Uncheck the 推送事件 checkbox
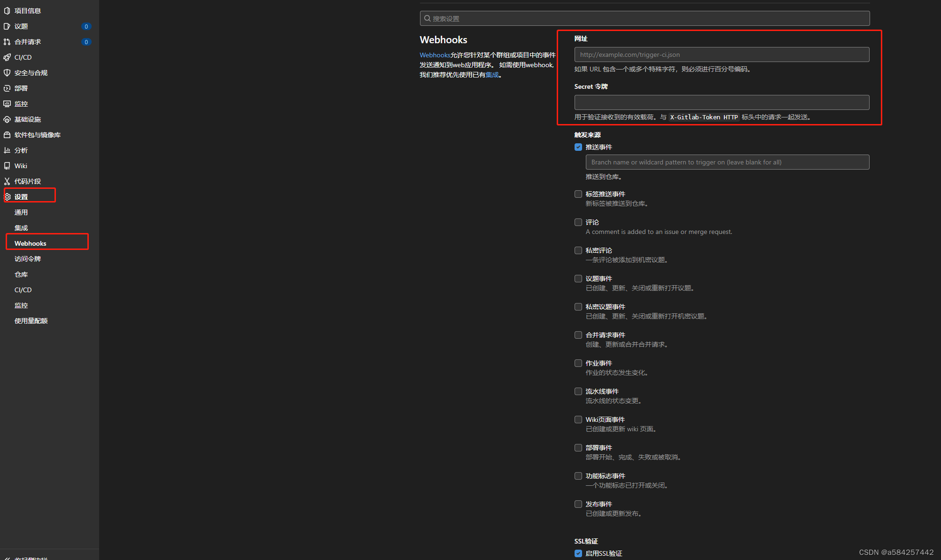 (x=578, y=147)
